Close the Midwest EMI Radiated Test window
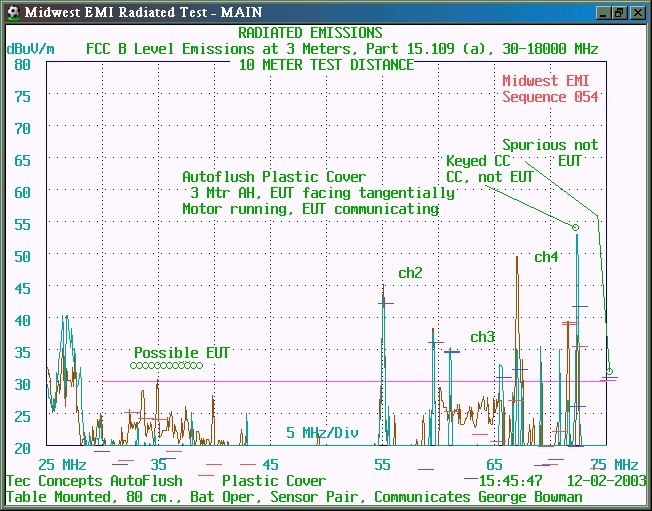 click(637, 12)
